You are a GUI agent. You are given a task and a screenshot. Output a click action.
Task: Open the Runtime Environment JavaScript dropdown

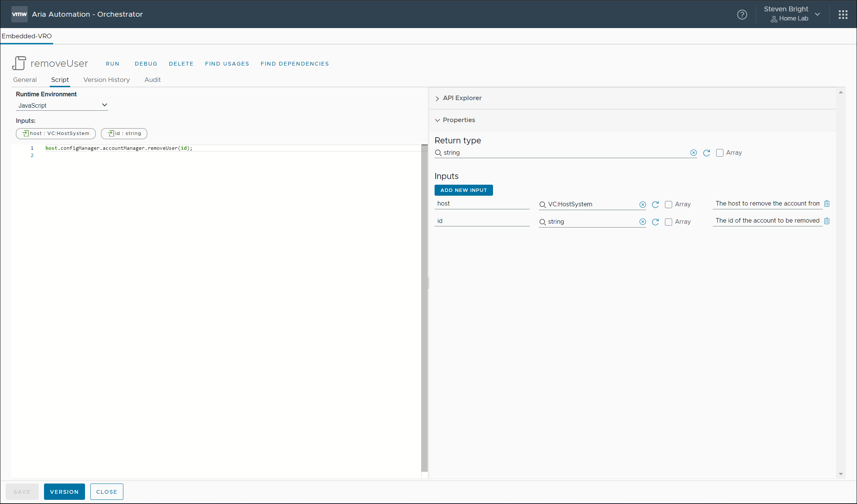click(62, 105)
